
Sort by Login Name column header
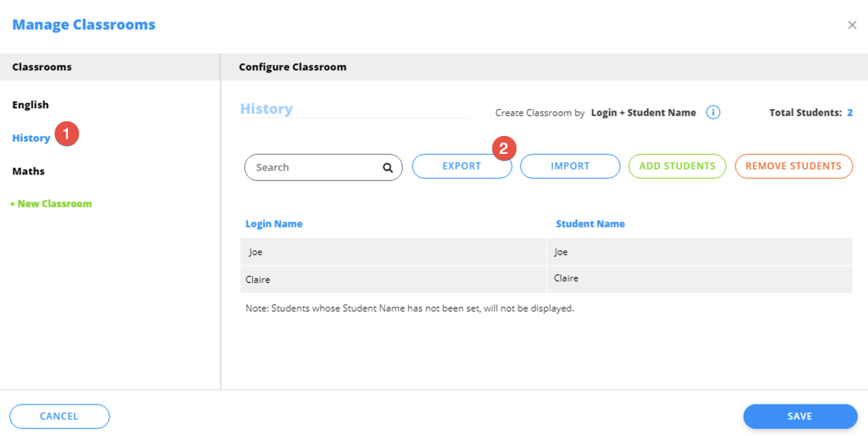(274, 224)
